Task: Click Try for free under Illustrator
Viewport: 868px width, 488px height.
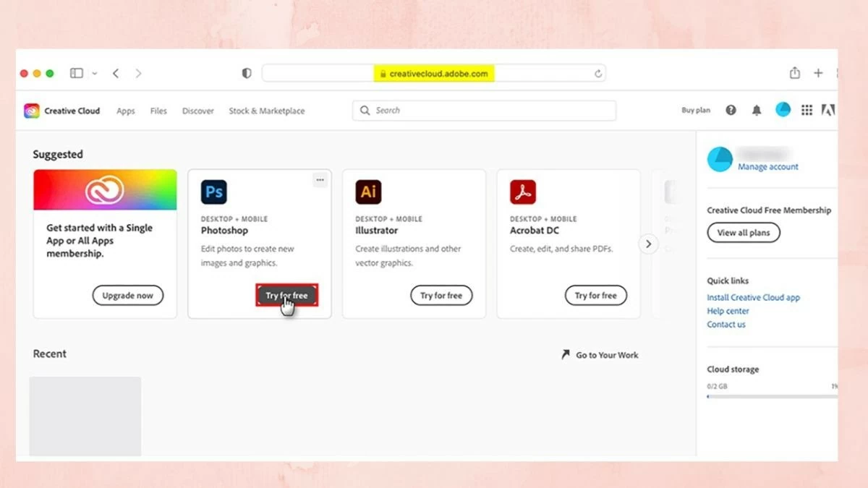Action: tap(441, 296)
